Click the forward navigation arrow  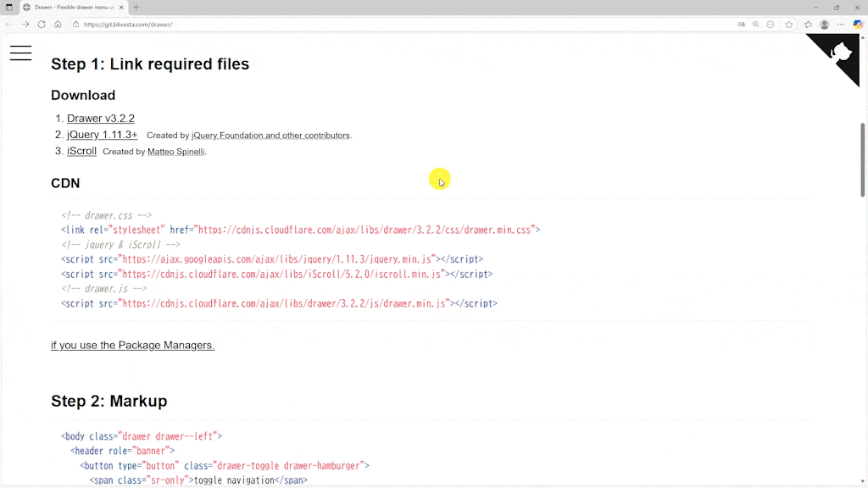point(25,25)
